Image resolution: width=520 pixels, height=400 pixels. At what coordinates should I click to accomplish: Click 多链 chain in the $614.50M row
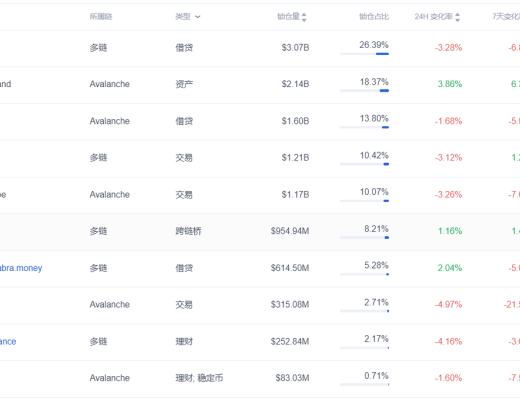(98, 268)
